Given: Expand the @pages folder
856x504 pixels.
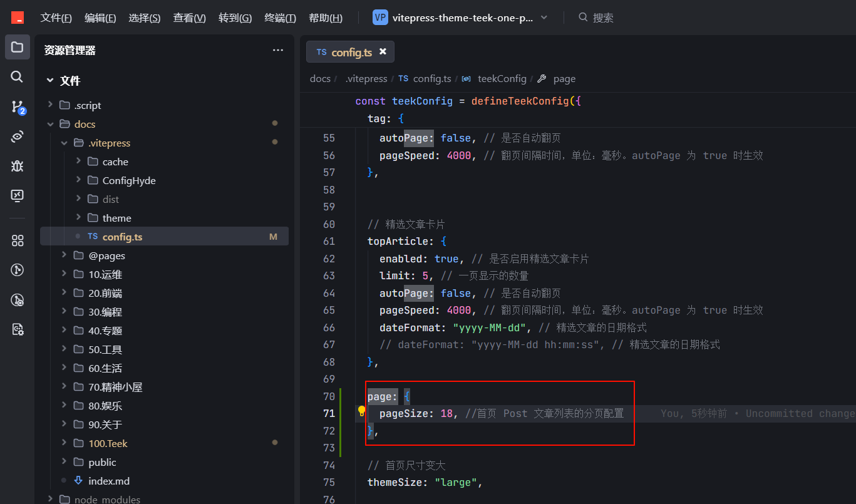Looking at the screenshot, I should point(164,255).
